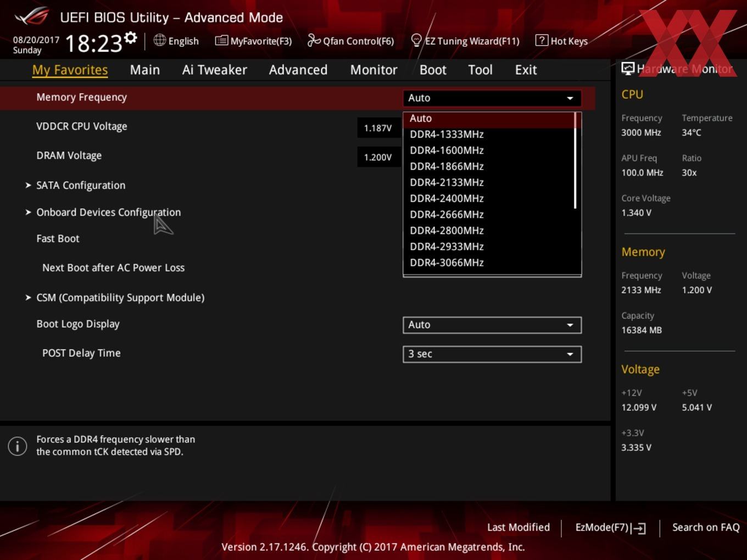Click the Hot Keys question mark icon
Viewport: 747px width, 560px height.
[542, 40]
